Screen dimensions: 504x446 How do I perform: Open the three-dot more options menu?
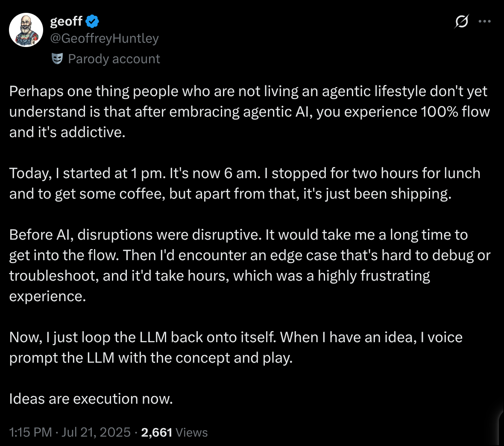[485, 21]
